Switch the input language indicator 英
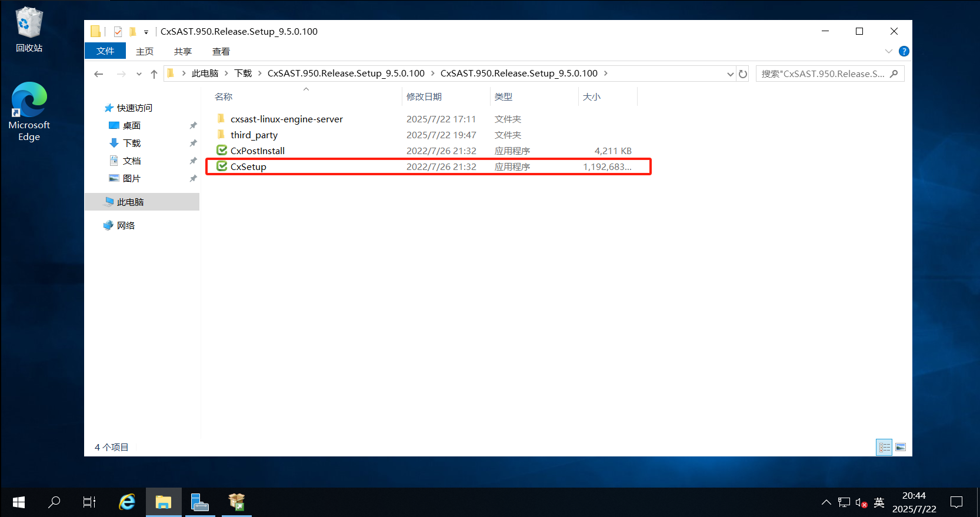Image resolution: width=980 pixels, height=517 pixels. click(x=879, y=502)
